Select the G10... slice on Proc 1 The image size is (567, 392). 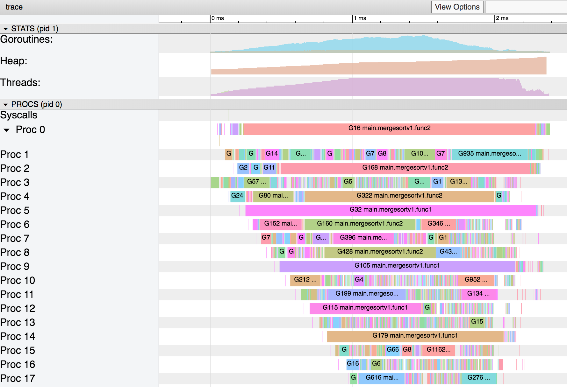(x=420, y=154)
